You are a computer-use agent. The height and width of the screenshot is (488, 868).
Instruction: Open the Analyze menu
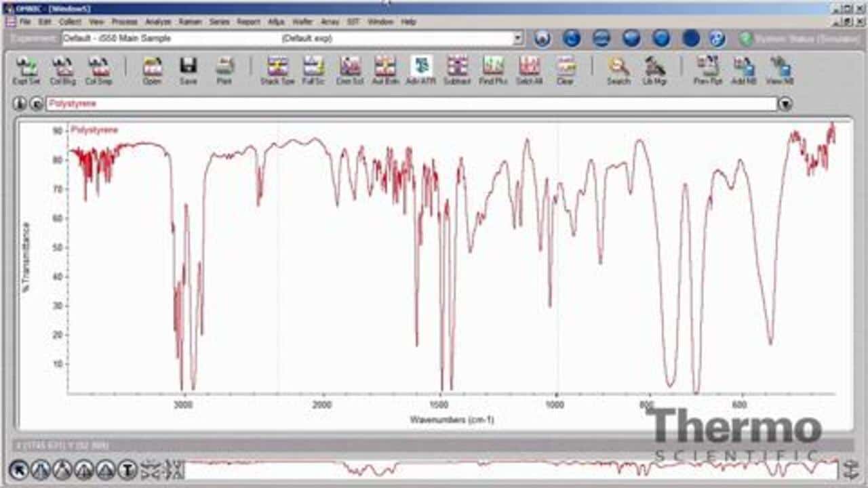coord(158,22)
